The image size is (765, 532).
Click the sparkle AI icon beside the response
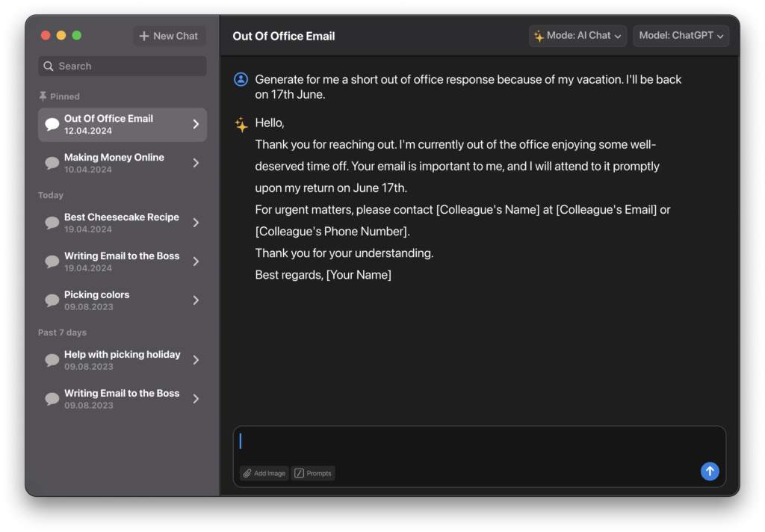[241, 125]
